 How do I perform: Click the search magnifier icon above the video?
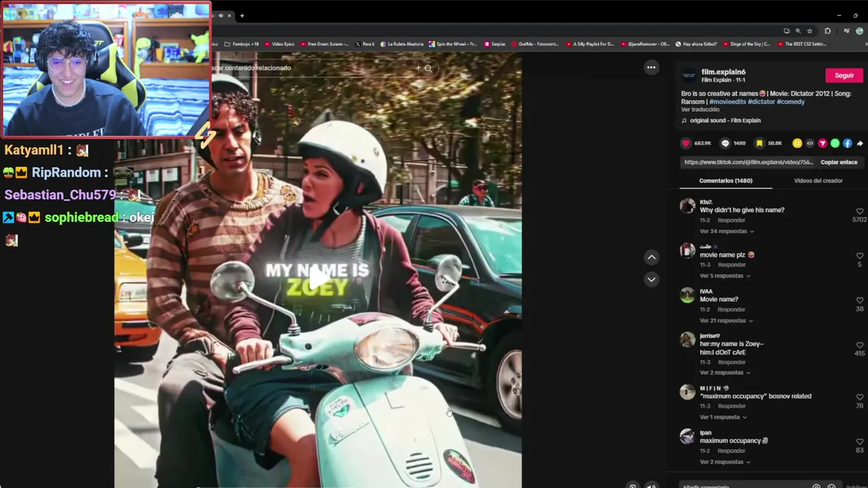[x=428, y=68]
